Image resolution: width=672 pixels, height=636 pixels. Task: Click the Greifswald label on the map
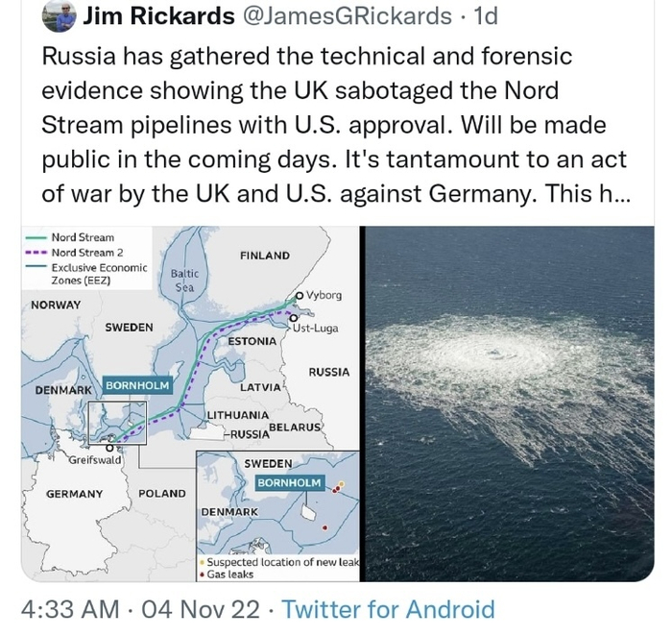click(94, 460)
